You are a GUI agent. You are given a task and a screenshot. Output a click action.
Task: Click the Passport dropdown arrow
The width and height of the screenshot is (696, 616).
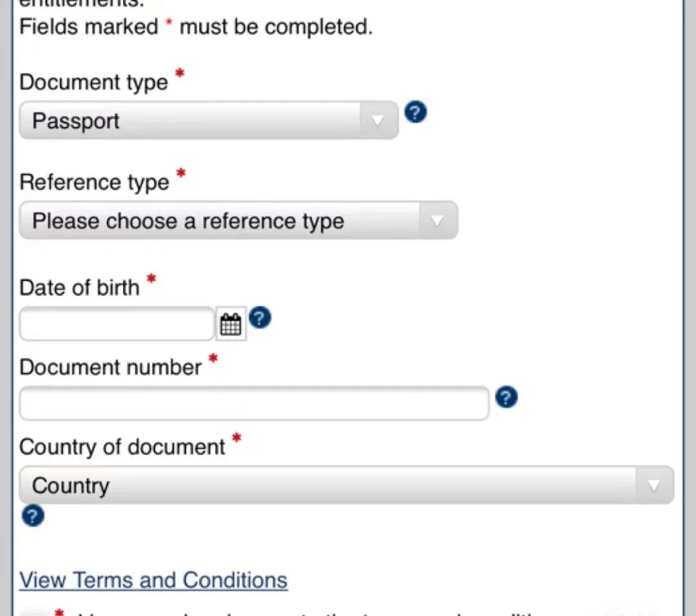(x=378, y=120)
